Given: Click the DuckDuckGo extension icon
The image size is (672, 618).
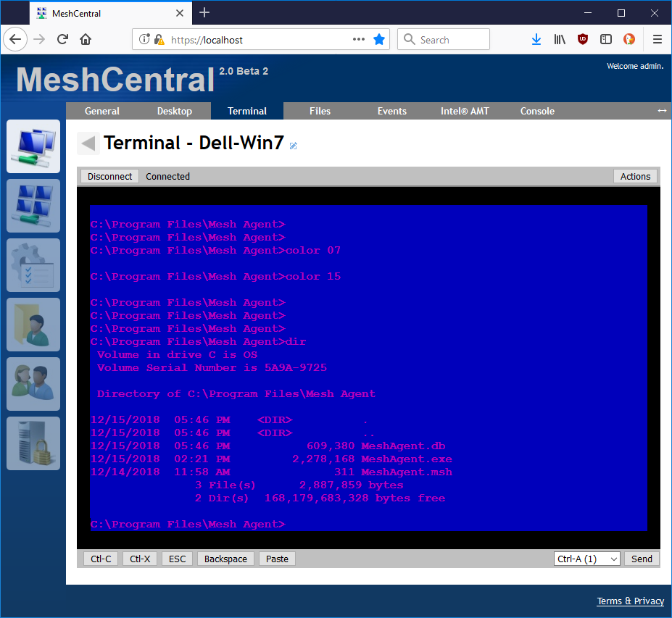Looking at the screenshot, I should point(629,39).
